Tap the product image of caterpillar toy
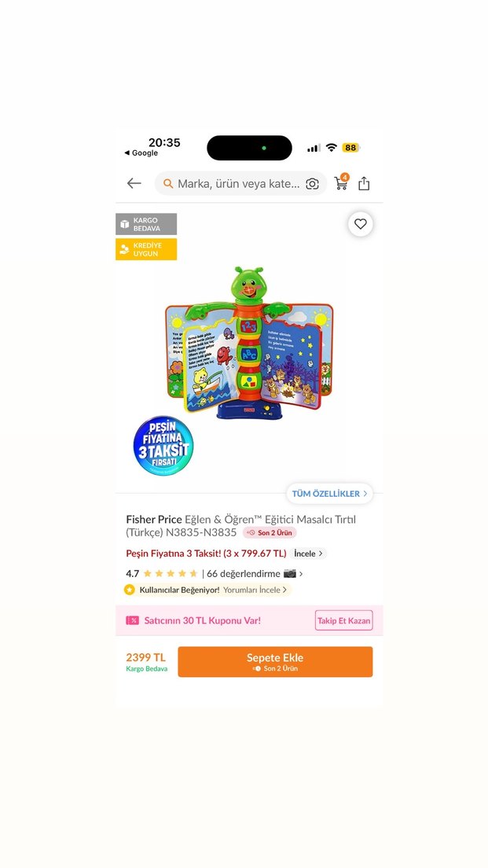 (250, 344)
